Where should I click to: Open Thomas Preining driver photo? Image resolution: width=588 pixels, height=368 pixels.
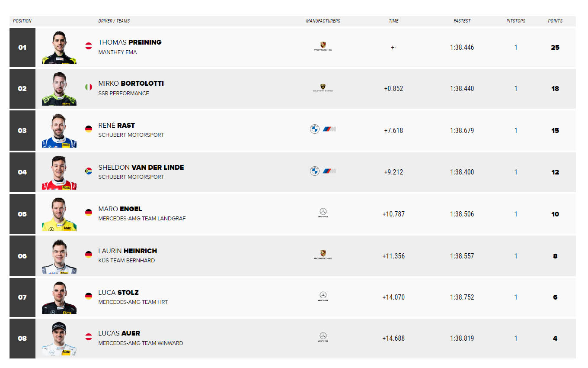click(x=59, y=48)
